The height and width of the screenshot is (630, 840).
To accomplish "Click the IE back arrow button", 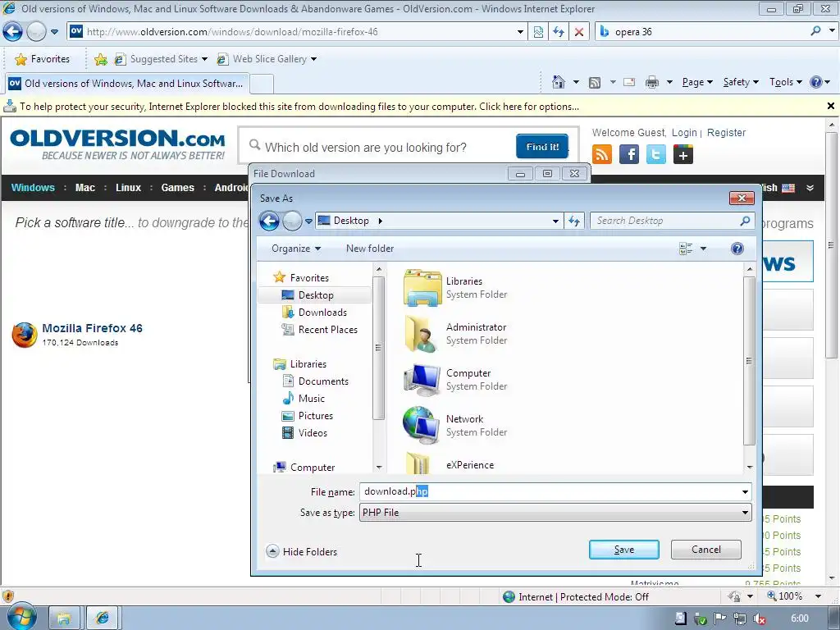I will coord(12,32).
